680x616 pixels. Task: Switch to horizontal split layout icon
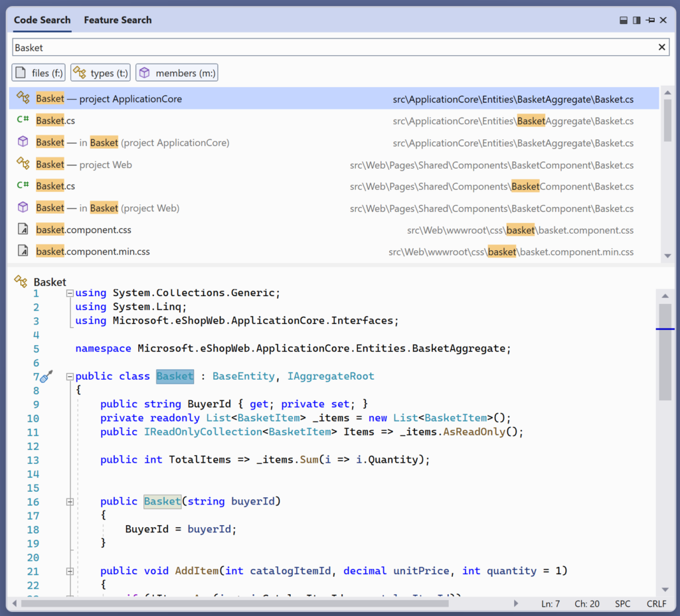click(624, 20)
